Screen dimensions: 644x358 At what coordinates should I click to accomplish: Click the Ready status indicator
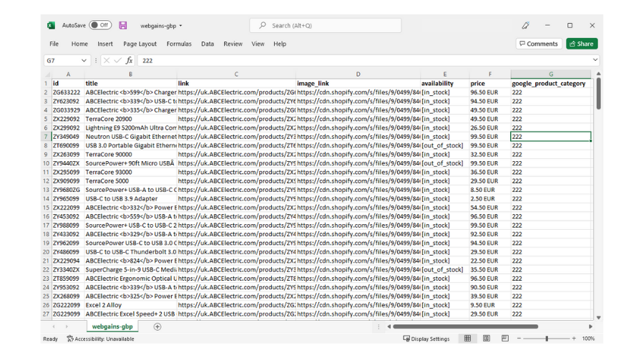[51, 339]
